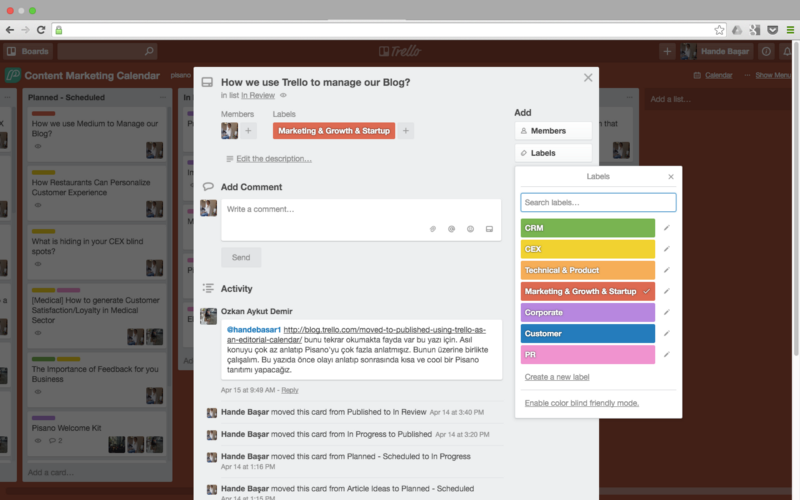800x500 pixels.
Task: Click the card's Marketing & Growth & Startup label chip
Action: [334, 131]
